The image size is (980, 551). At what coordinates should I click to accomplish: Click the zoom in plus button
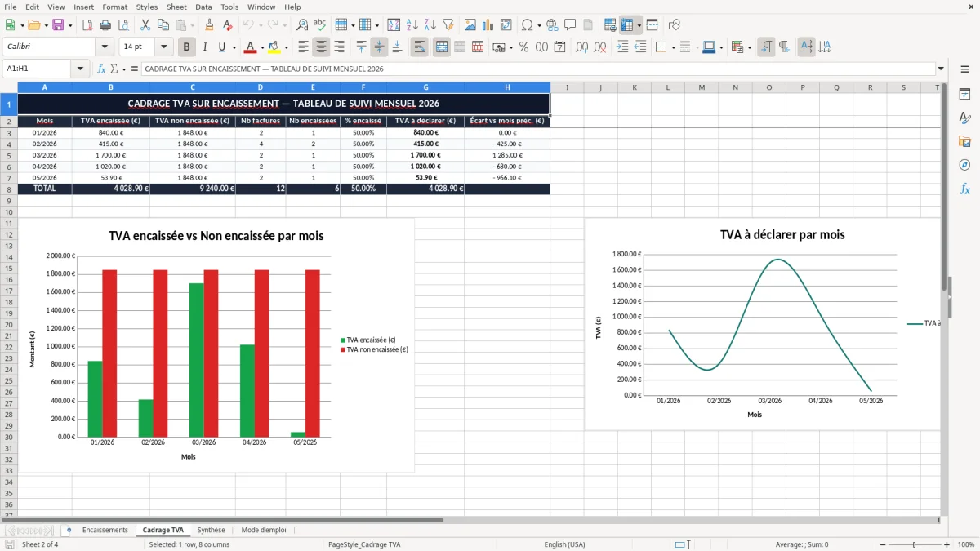click(947, 544)
